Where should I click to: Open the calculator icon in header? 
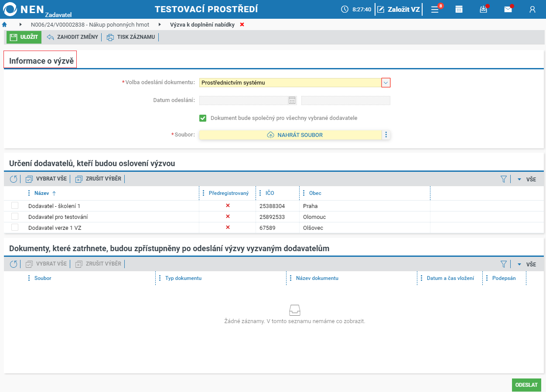click(x=459, y=9)
